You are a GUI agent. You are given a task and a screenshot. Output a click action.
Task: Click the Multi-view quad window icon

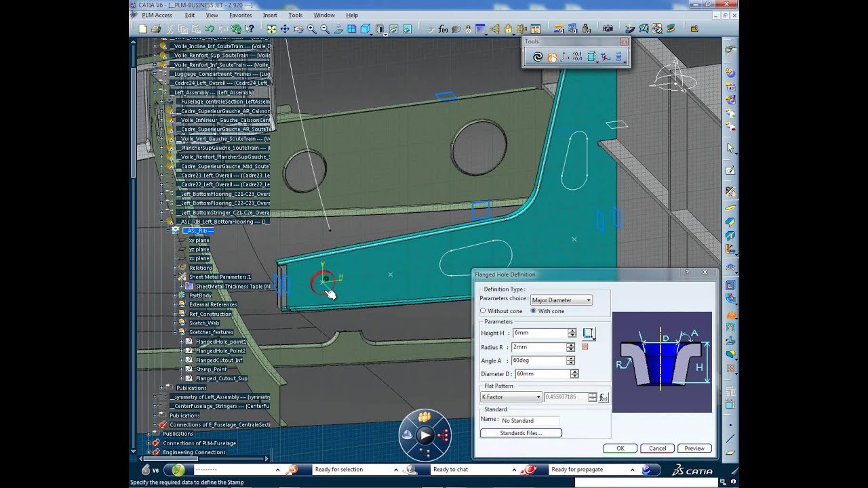pos(352,29)
